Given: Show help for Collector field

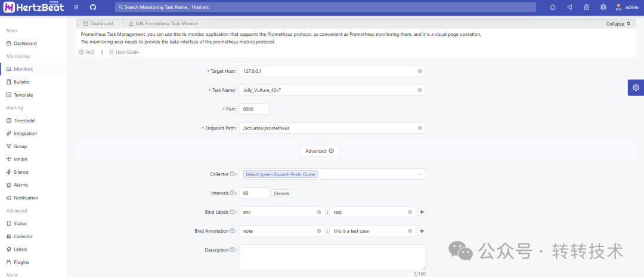Looking at the screenshot, I should [x=232, y=174].
